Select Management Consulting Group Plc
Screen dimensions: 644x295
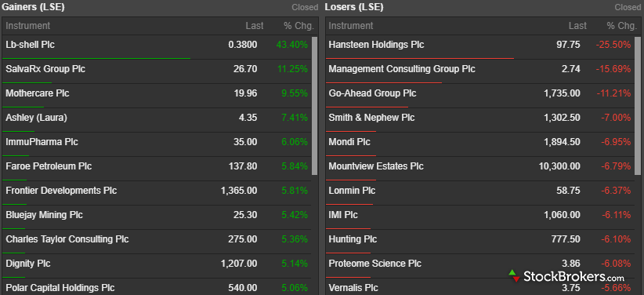(402, 69)
